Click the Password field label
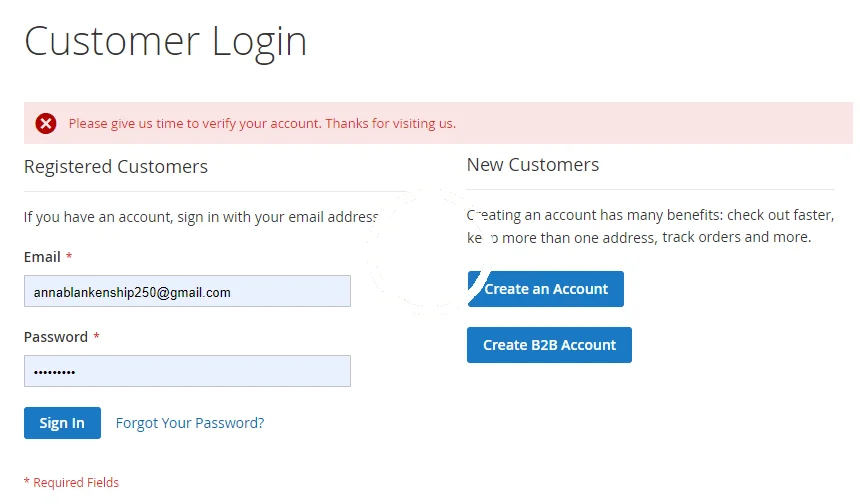860x504 pixels. point(56,337)
